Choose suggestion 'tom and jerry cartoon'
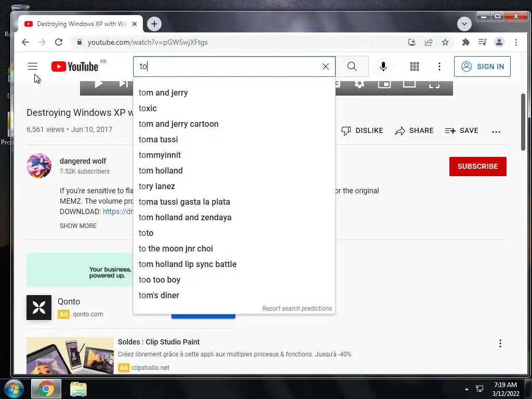This screenshot has height=399, width=532. [234, 124]
